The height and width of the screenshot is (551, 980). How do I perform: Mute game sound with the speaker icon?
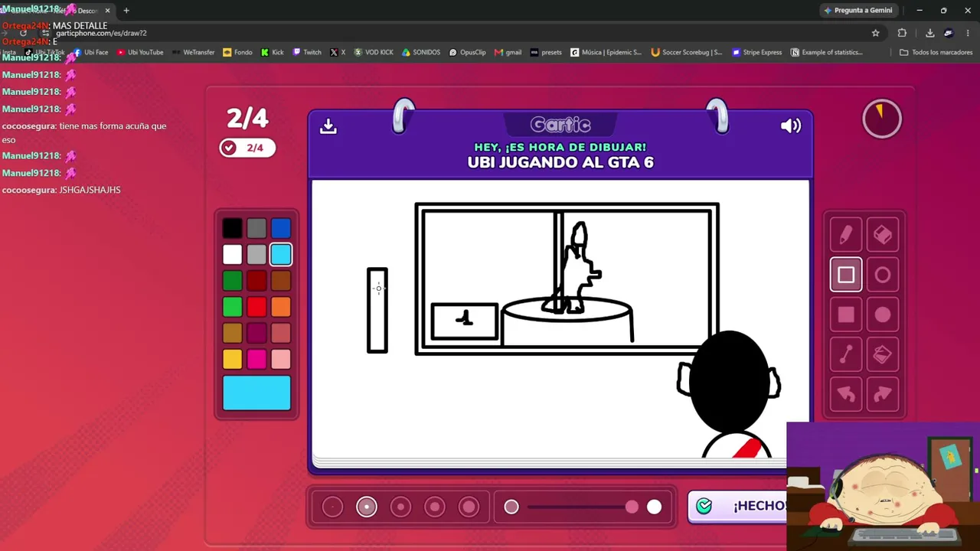click(791, 126)
